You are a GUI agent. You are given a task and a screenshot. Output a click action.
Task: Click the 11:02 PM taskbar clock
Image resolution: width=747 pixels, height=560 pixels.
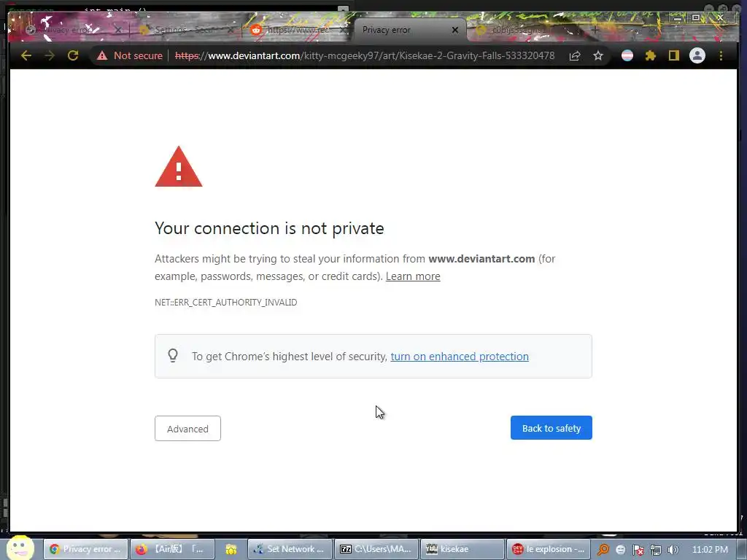tap(709, 549)
